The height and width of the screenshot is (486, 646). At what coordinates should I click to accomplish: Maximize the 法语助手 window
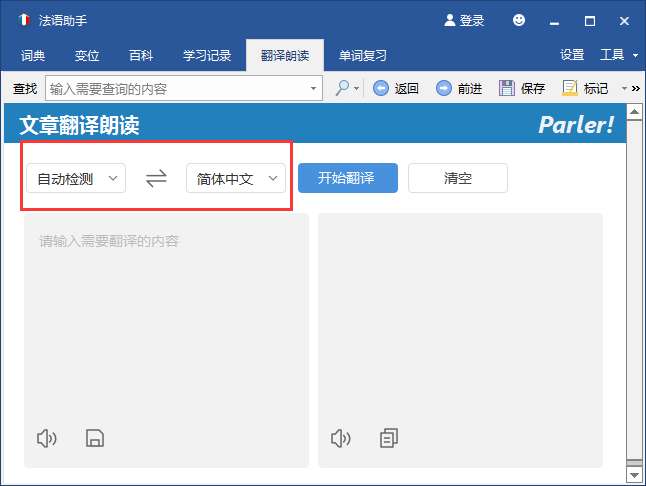(590, 21)
